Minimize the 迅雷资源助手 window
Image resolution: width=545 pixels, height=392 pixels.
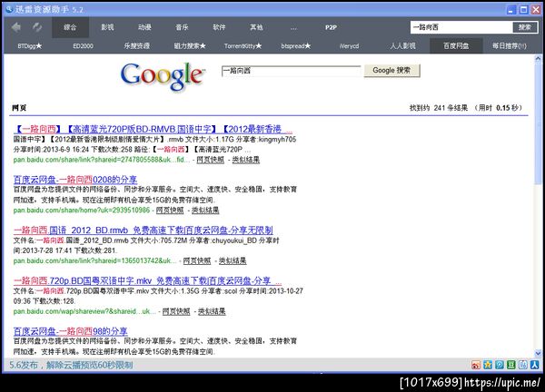[510, 9]
